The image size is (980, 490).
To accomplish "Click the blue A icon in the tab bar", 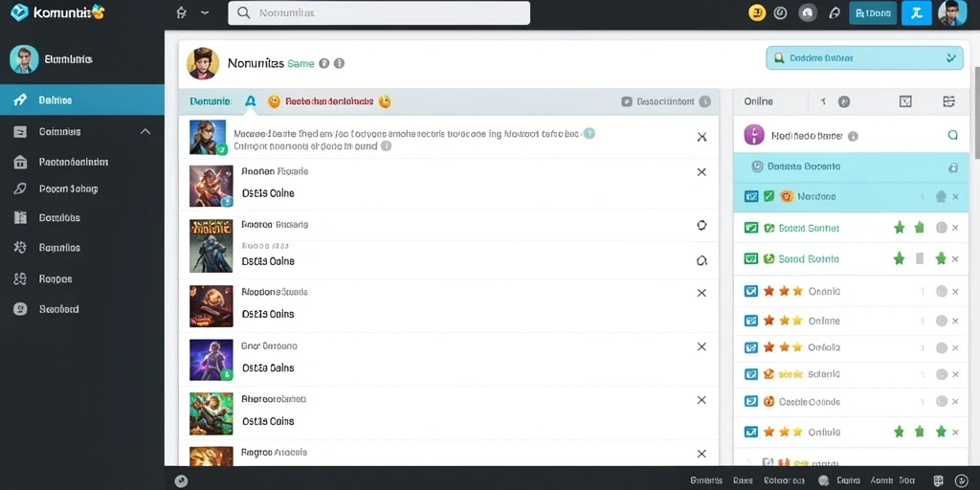I will click(251, 101).
